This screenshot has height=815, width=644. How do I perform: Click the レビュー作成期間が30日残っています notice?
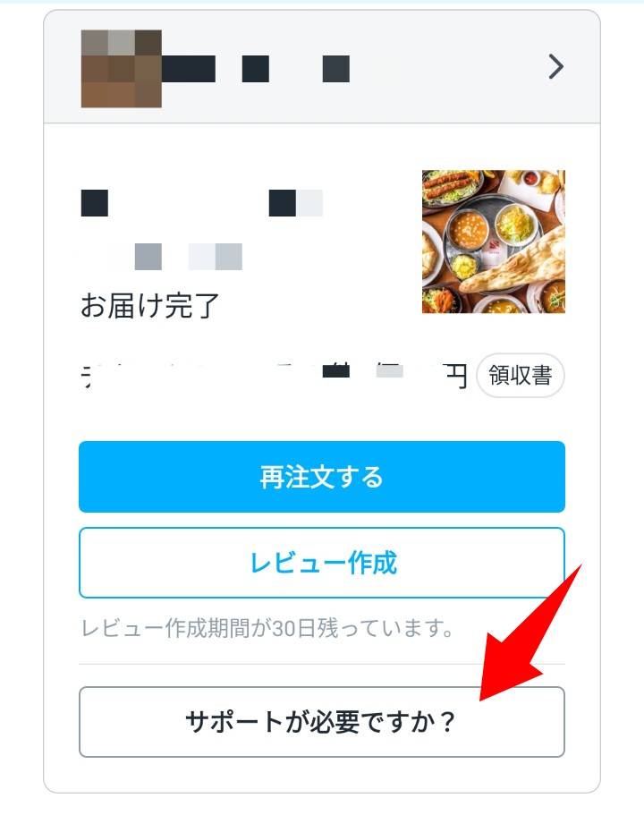click(x=267, y=628)
